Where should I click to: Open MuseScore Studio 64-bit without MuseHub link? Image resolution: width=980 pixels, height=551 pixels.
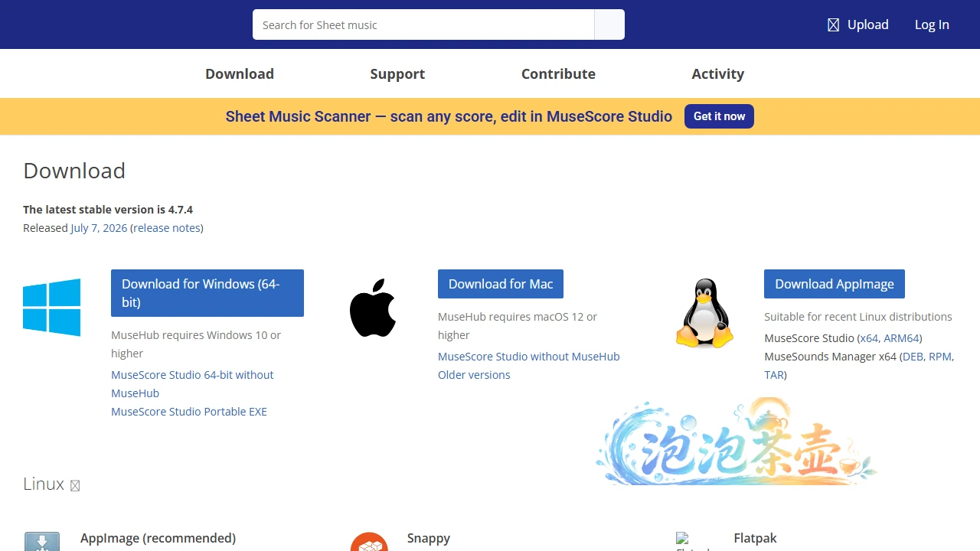[192, 384]
